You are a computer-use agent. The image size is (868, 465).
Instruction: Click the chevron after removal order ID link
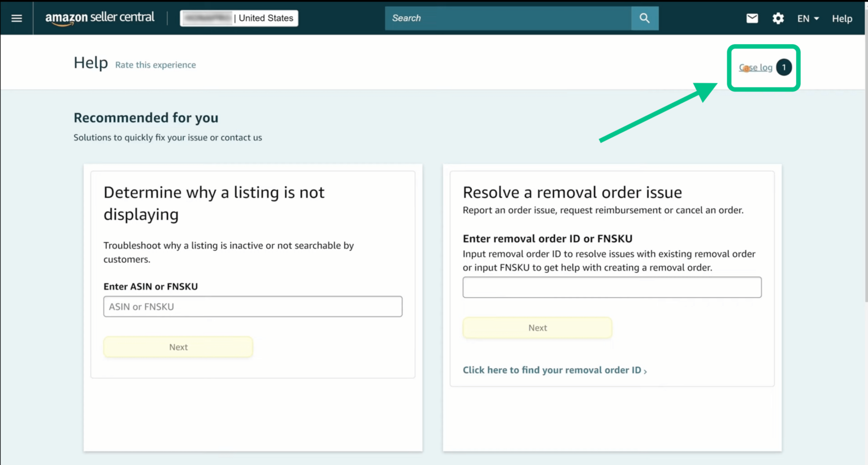point(645,371)
